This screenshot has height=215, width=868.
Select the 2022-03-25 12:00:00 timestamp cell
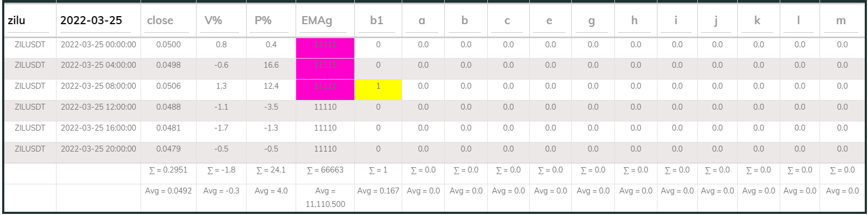(x=99, y=107)
